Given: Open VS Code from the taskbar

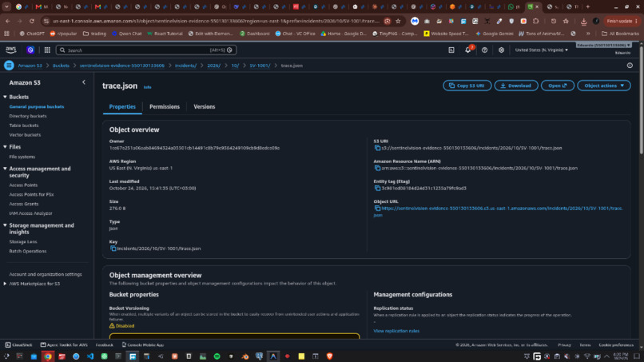Looking at the screenshot, I should pos(90,356).
